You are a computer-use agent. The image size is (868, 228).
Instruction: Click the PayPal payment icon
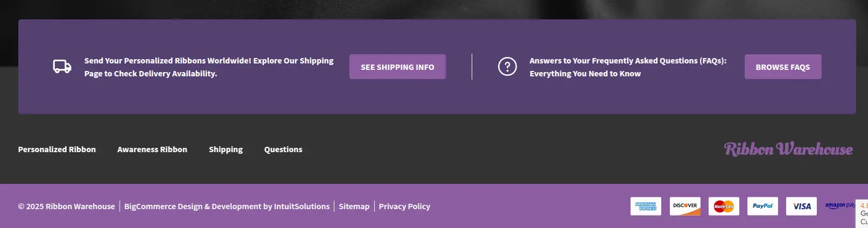pyautogui.click(x=762, y=206)
